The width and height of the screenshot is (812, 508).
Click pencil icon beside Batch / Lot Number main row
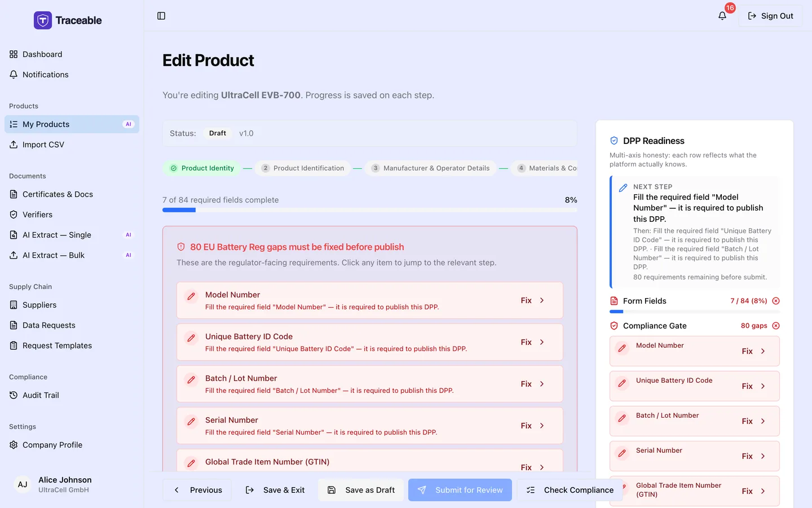tap(191, 380)
